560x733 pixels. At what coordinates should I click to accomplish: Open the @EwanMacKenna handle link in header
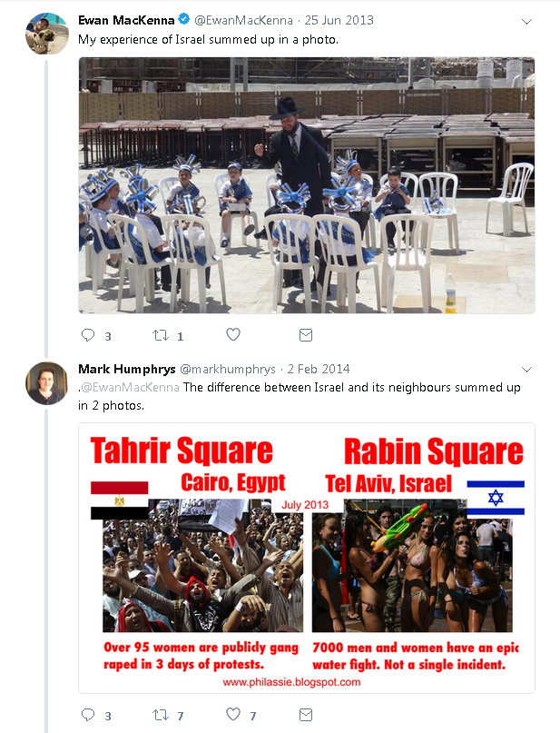[x=243, y=20]
